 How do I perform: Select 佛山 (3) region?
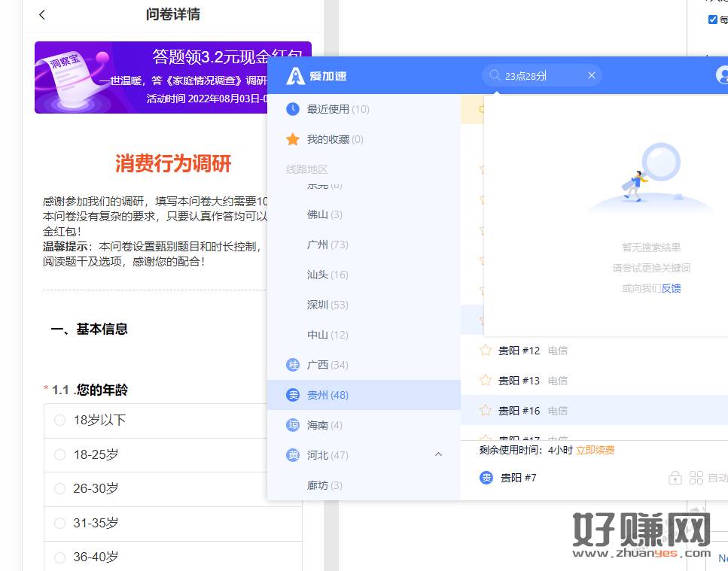[364, 214]
